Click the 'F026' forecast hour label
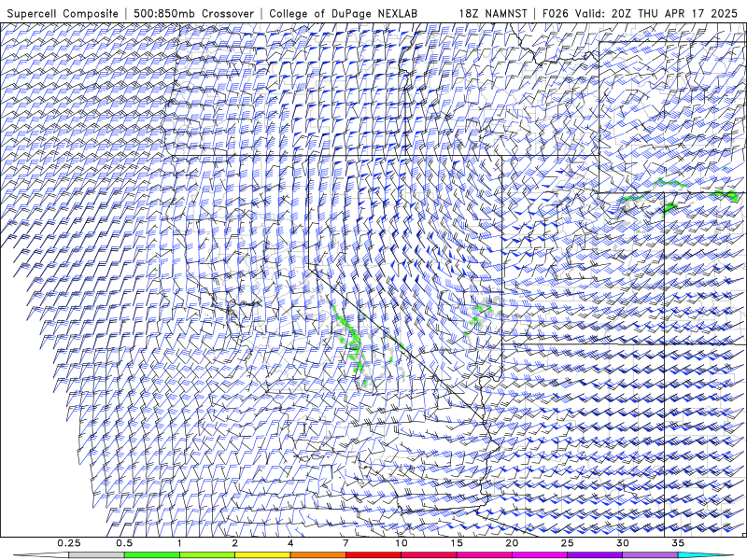 tap(556, 13)
